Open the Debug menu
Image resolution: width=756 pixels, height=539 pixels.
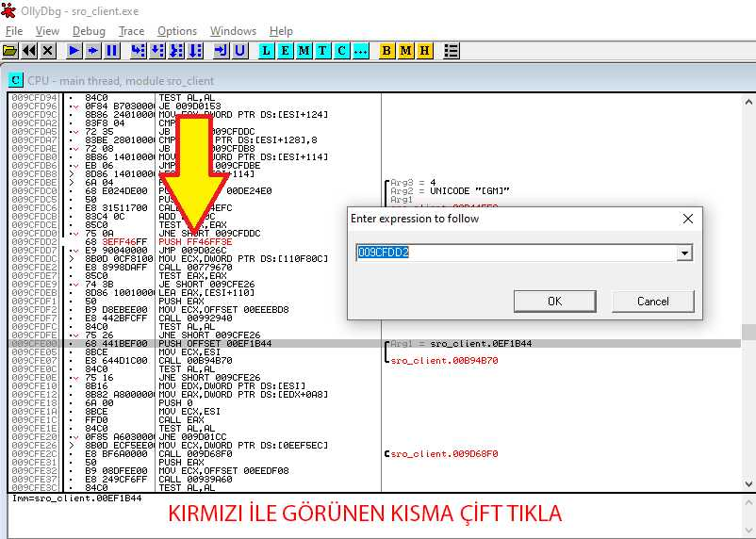click(89, 31)
